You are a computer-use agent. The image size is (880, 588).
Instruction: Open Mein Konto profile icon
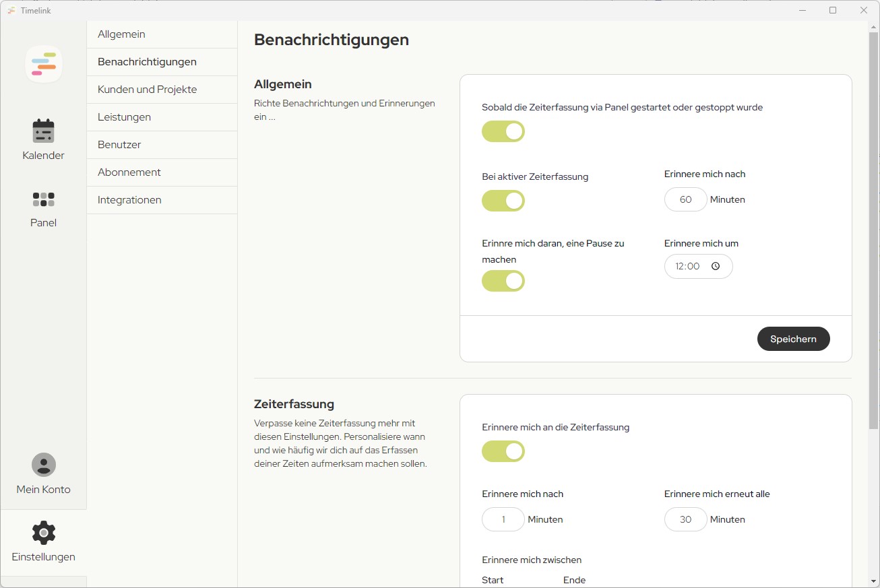click(44, 465)
